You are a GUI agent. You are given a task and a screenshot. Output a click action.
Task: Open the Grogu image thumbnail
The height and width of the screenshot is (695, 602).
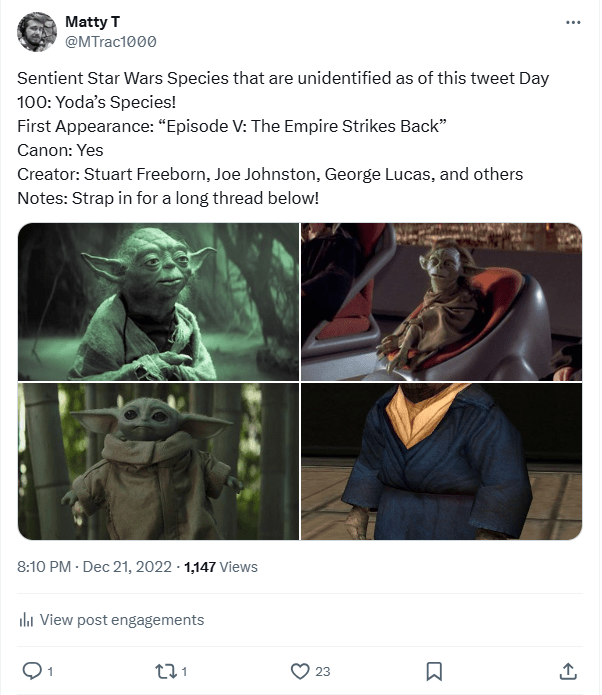click(158, 461)
